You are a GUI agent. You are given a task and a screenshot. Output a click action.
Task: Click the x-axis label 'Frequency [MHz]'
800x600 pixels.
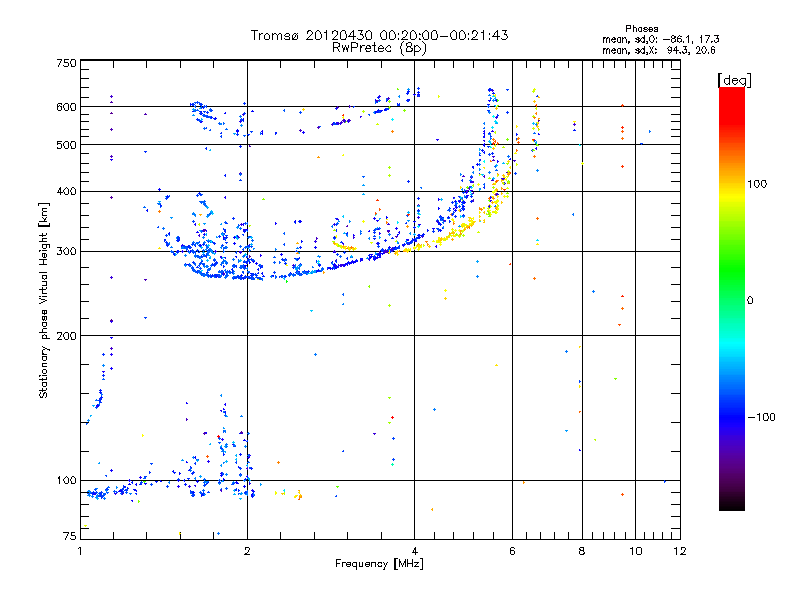[379, 564]
